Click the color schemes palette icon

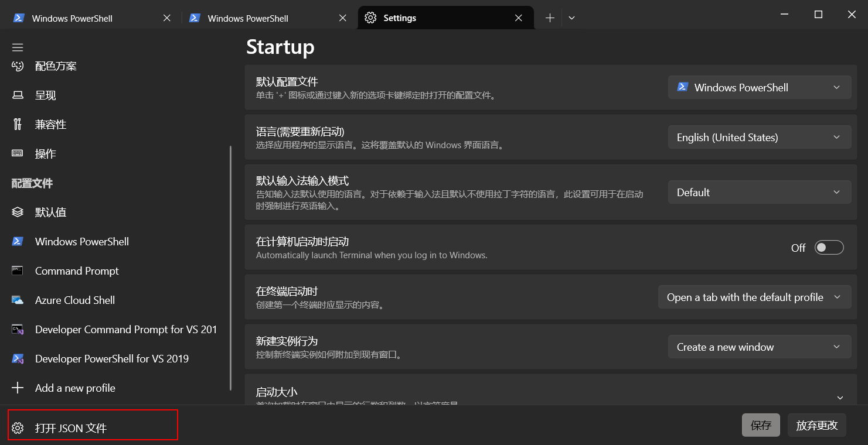coord(18,66)
